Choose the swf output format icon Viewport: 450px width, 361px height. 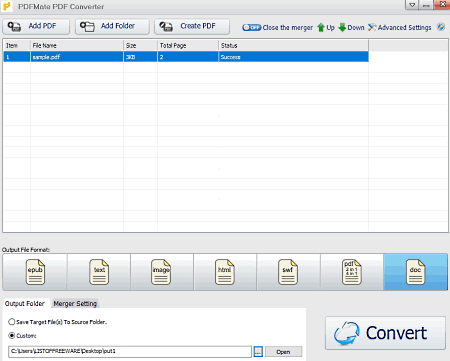[x=288, y=272]
